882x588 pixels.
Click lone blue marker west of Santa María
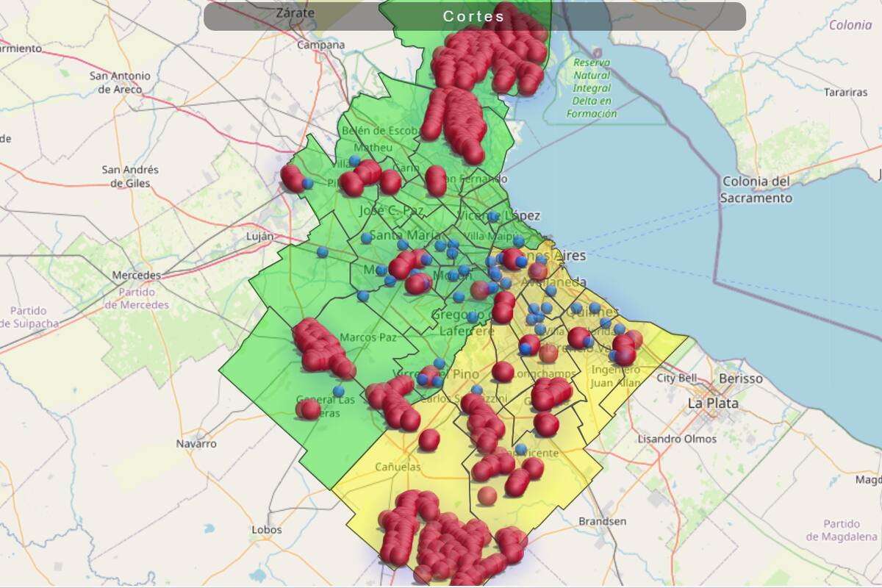pyautogui.click(x=322, y=252)
